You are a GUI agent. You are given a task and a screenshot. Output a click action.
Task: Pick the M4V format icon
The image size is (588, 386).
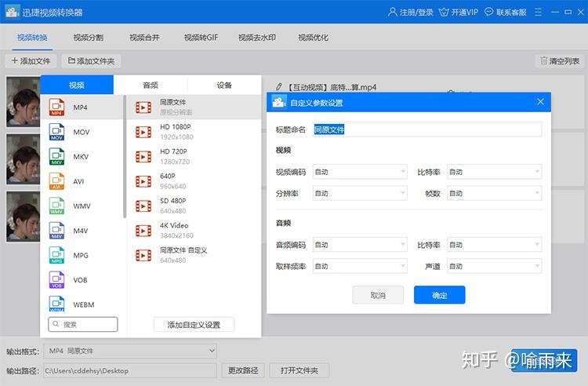click(x=56, y=231)
